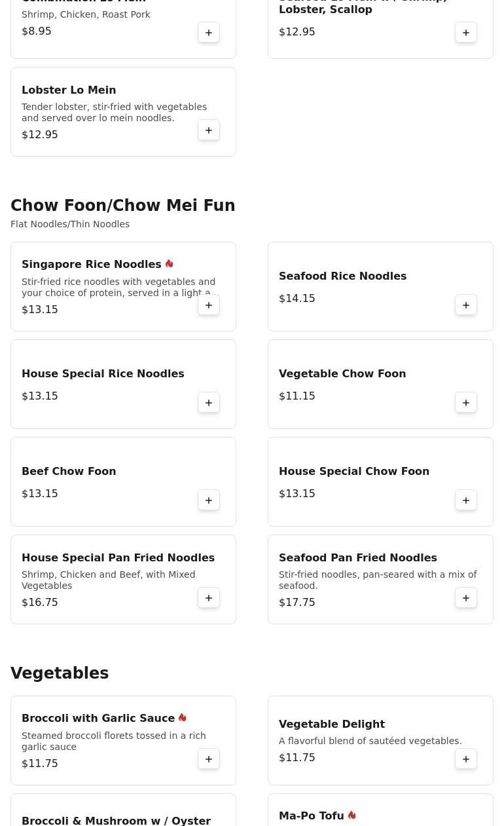This screenshot has height=826, width=504.
Task: Add Combination Lo Mein at $8.95
Action: [x=209, y=33]
